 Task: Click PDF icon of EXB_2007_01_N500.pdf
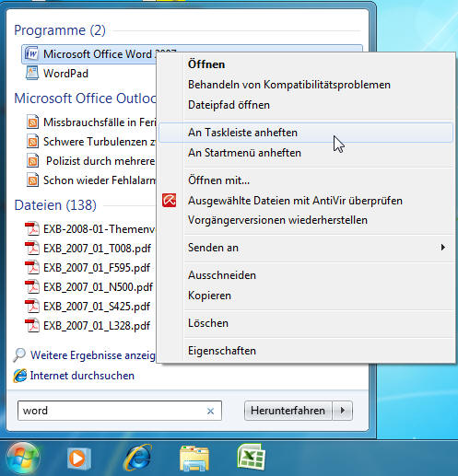click(32, 287)
